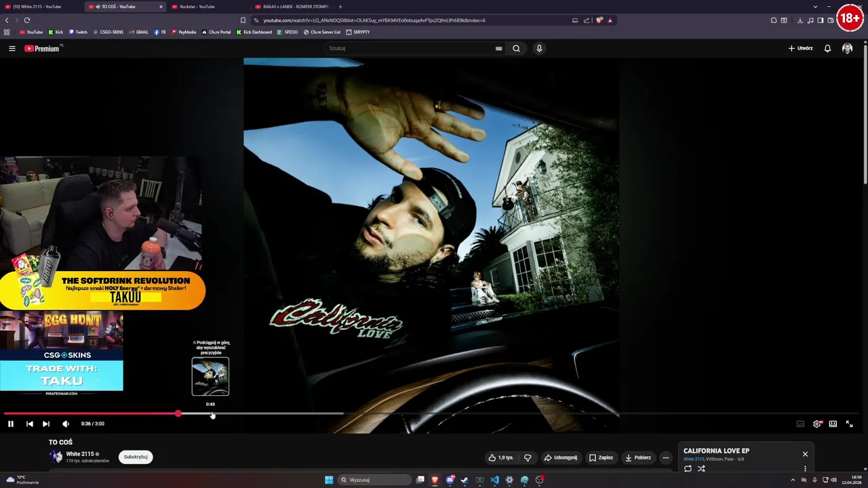The width and height of the screenshot is (868, 488).
Task: Open YouTube hamburger guide menu
Action: point(12,48)
